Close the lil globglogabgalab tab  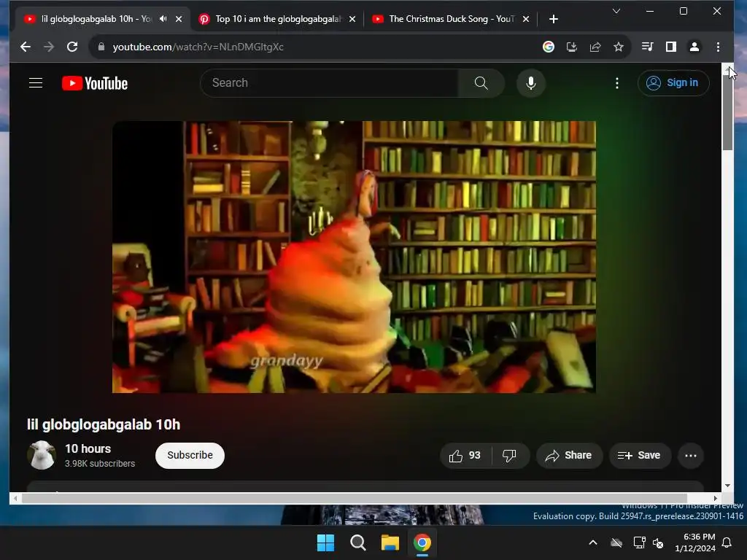(x=179, y=19)
